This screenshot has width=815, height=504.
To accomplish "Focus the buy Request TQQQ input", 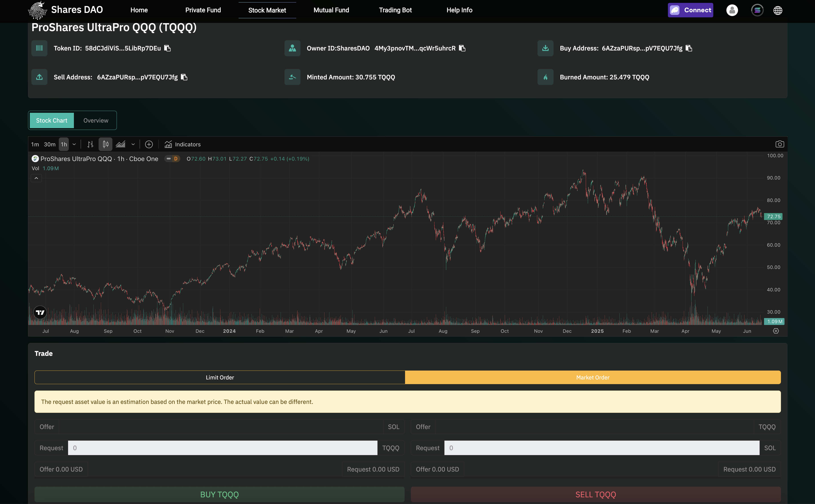I will (222, 448).
